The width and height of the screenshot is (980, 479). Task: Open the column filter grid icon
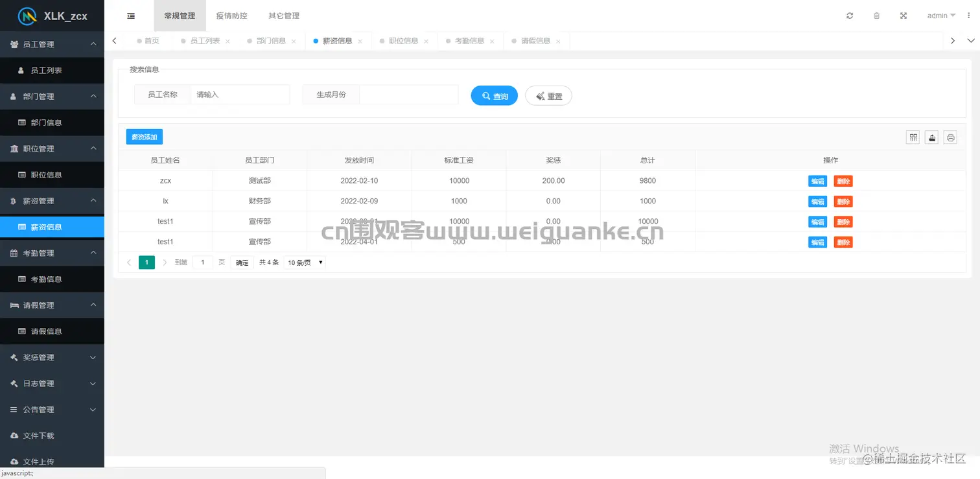(913, 137)
